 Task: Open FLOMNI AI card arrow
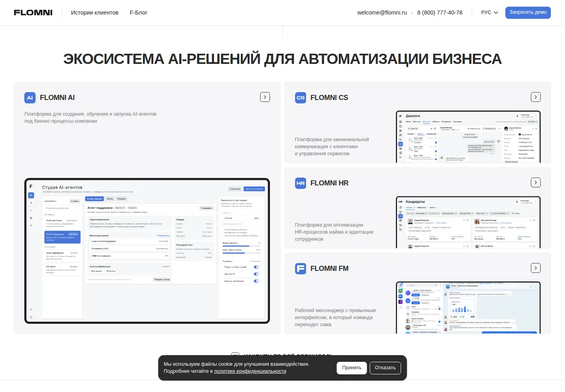(x=265, y=97)
